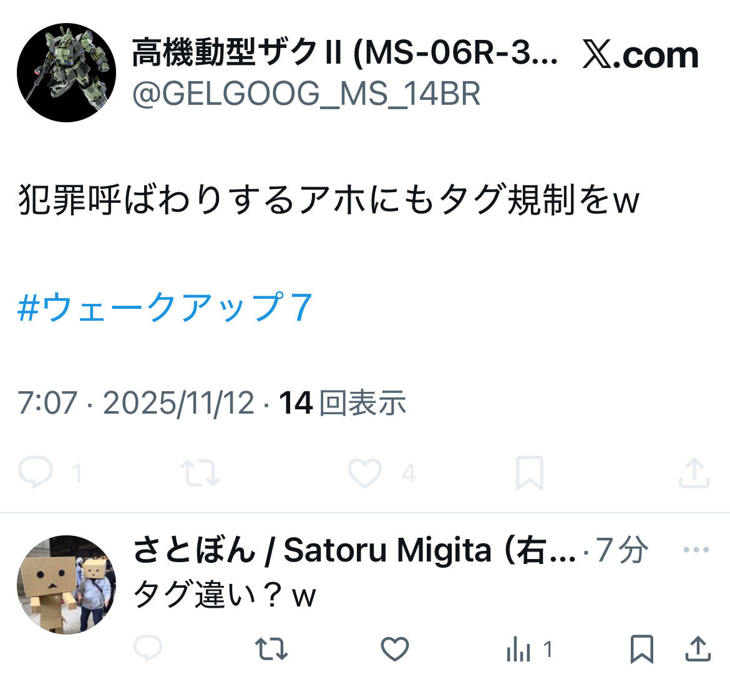This screenshot has height=700, width=730.
Task: Like the main tweet with 4 likes
Action: 365,473
